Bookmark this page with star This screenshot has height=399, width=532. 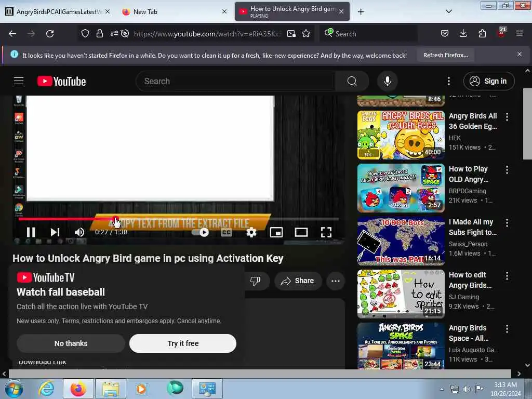306,34
